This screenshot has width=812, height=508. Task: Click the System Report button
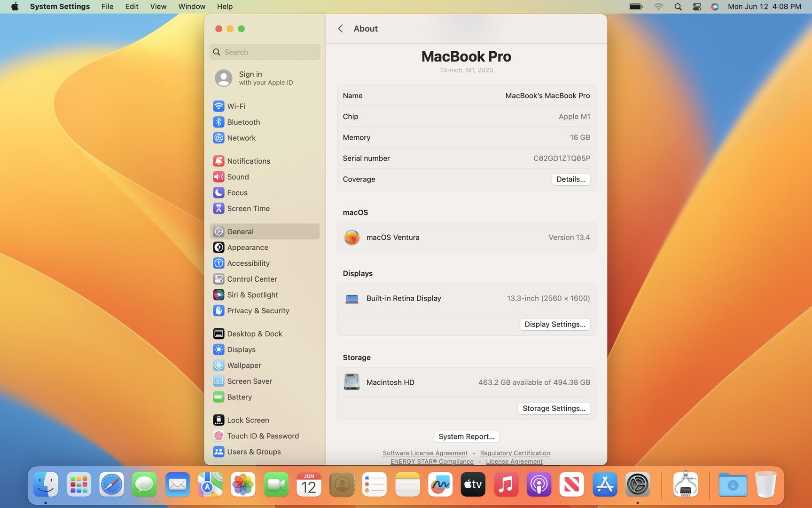(466, 437)
